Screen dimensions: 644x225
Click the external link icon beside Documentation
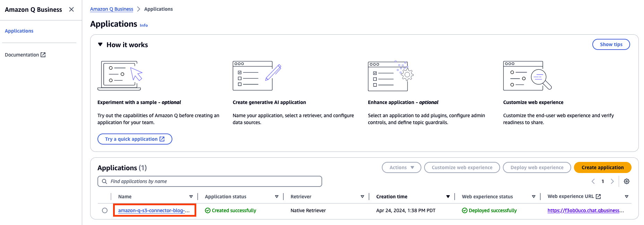[43, 54]
